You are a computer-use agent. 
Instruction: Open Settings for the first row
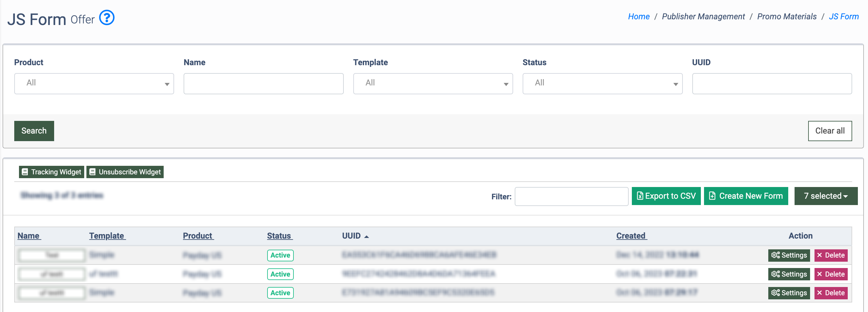(789, 255)
